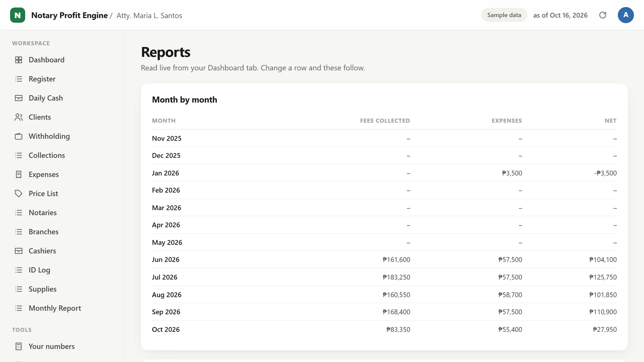Click the Notary Profit Engine title
The image size is (644, 362).
pyautogui.click(x=69, y=15)
